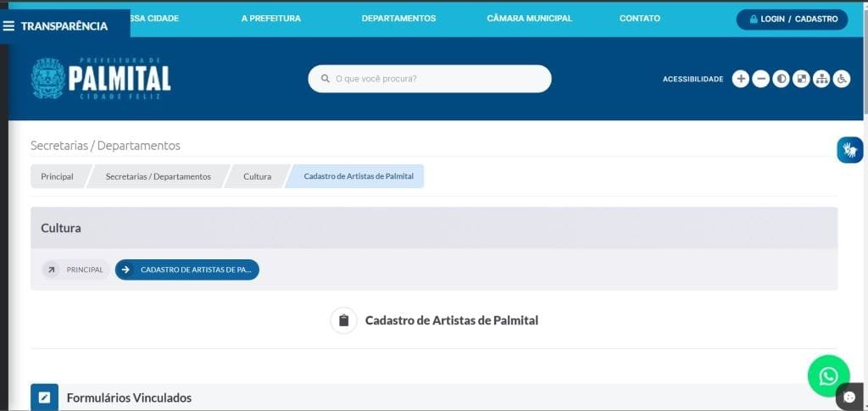Click the increase font size accessibility icon

pyautogui.click(x=740, y=79)
